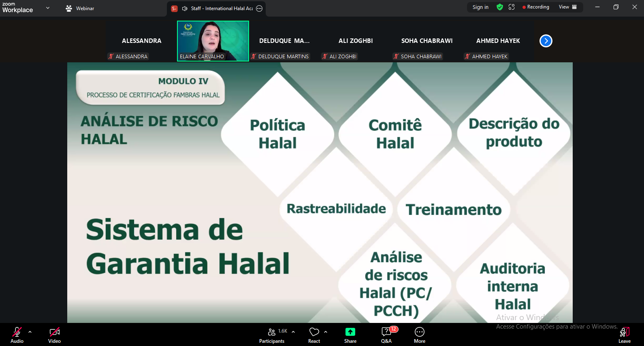Switch to the Webinar tab
The image size is (644, 346).
pyautogui.click(x=80, y=8)
